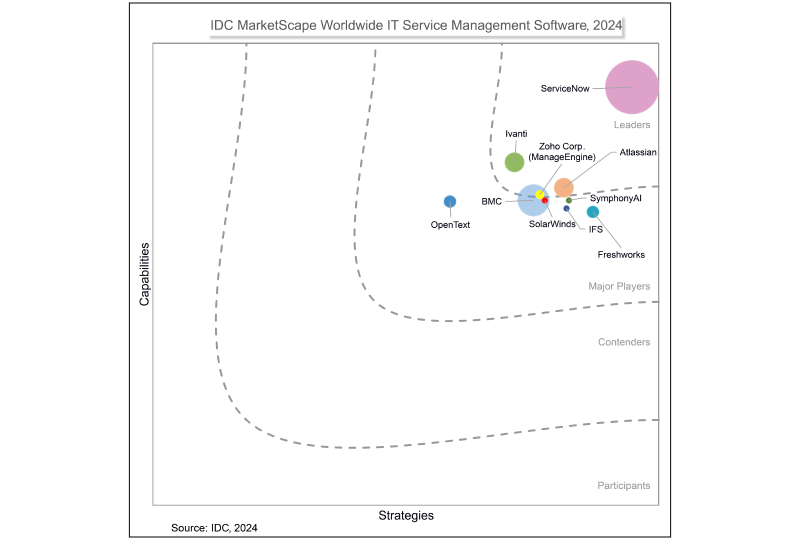This screenshot has width=800, height=540.
Task: Click the teal Freshworks bubble
Action: [592, 212]
